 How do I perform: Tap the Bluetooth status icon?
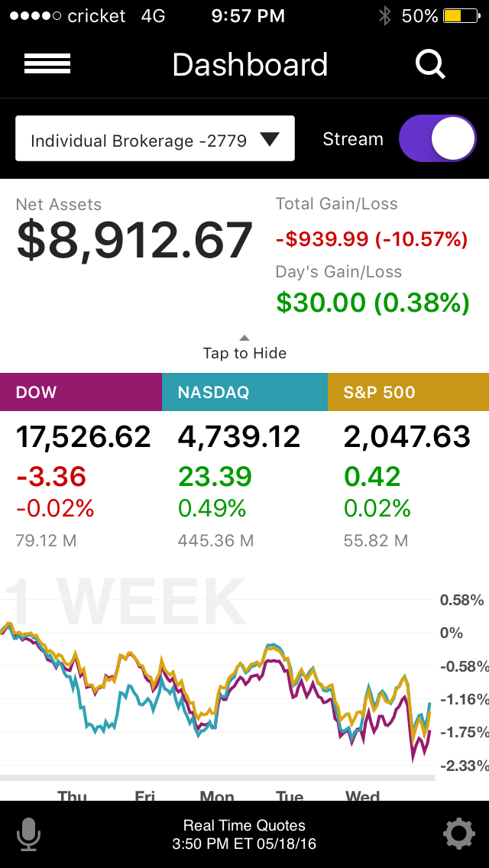(x=385, y=16)
